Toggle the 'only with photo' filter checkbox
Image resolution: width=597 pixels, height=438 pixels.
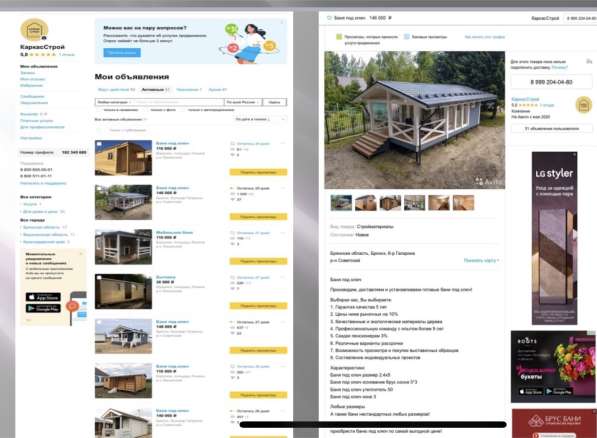(146, 110)
